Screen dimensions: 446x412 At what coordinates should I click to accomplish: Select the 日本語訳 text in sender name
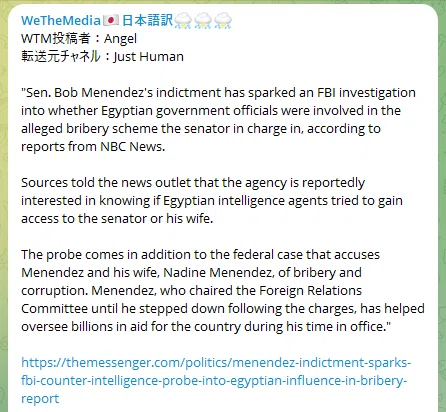(x=147, y=21)
